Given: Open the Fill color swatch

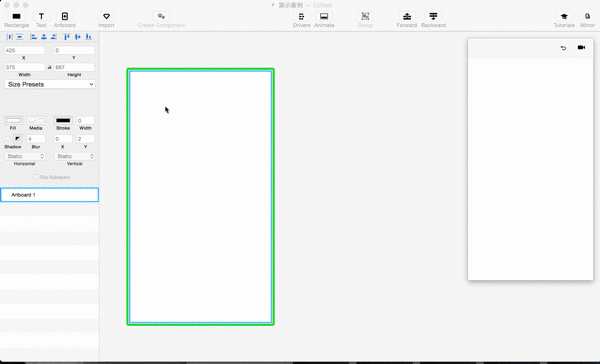Looking at the screenshot, I should (13, 121).
